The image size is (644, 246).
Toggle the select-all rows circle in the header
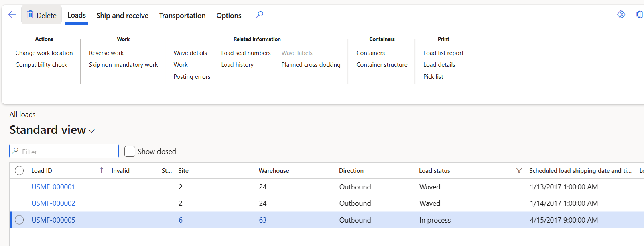(19, 171)
